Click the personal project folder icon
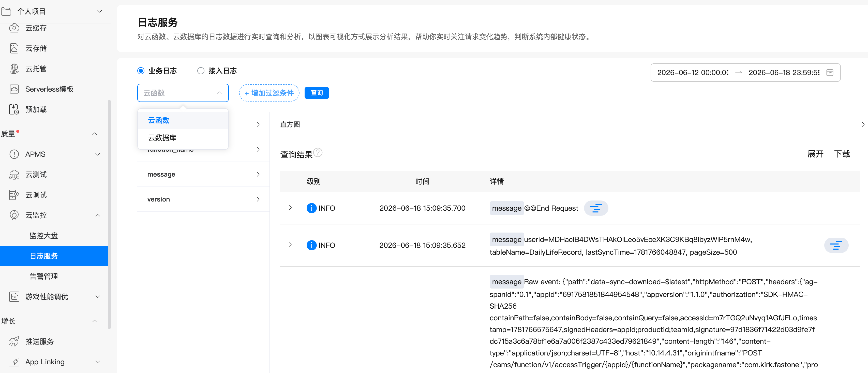This screenshot has height=373, width=868. pos(6,11)
